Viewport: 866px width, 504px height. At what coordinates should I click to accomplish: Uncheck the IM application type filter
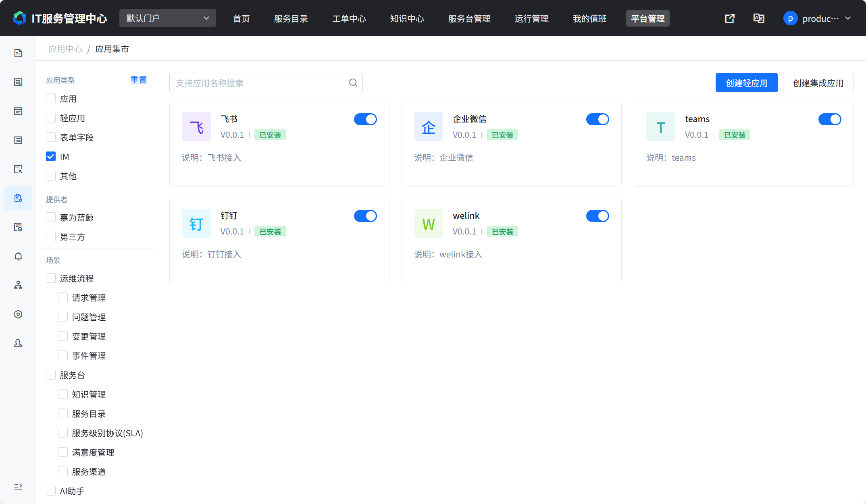(x=50, y=156)
